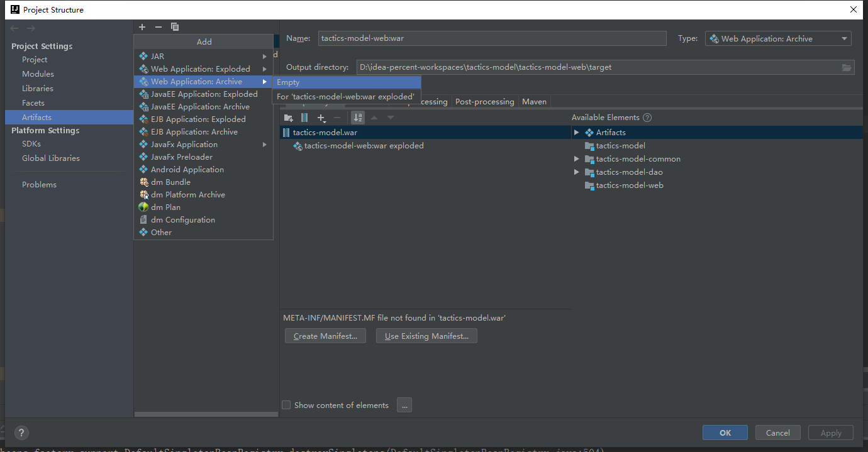Click the minus Remove artifact icon
This screenshot has height=452, width=868.
click(159, 27)
